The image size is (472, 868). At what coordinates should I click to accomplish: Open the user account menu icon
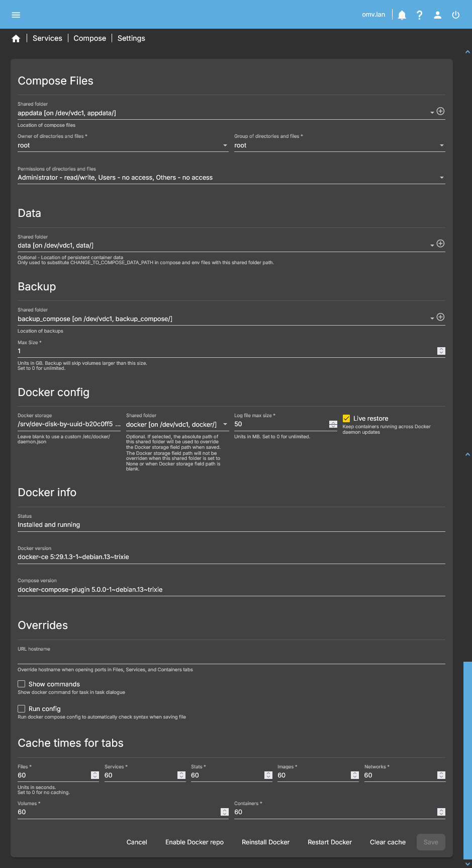click(x=437, y=15)
